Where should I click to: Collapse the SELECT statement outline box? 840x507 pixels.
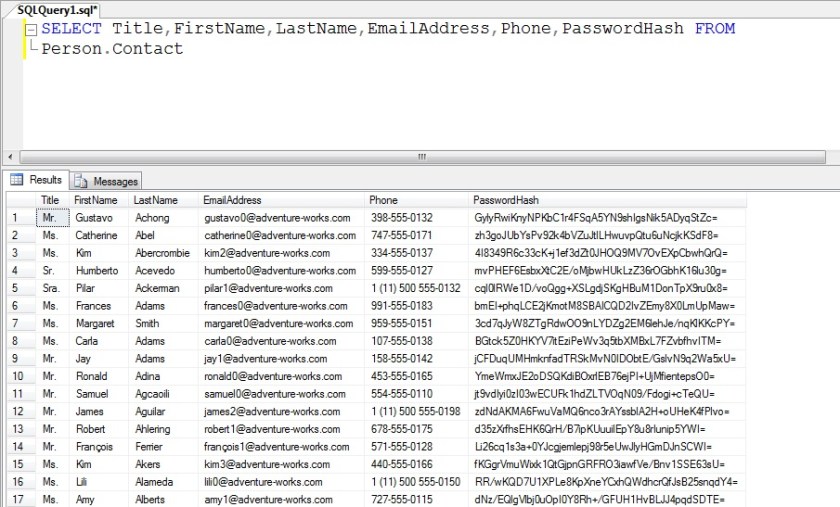click(32, 29)
